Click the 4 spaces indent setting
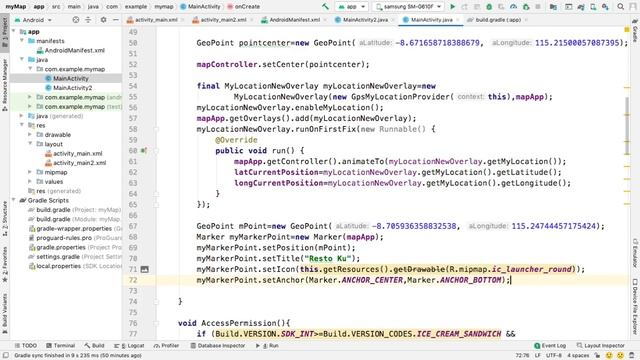The width and height of the screenshot is (640, 360). (x=578, y=356)
